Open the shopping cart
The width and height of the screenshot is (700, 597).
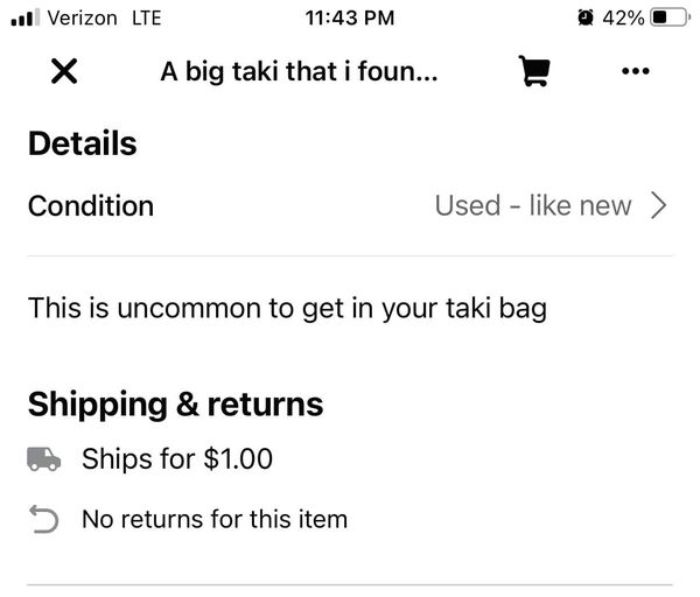[x=534, y=72]
